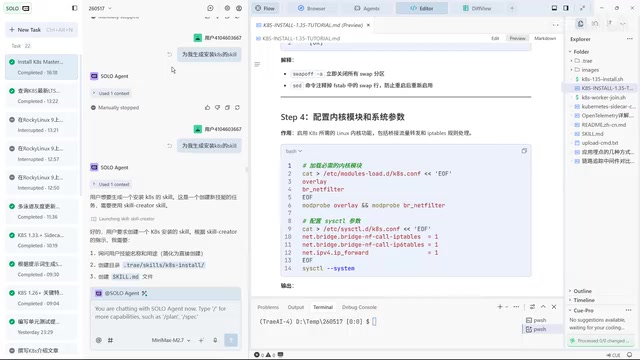Click the Markdown language label

(x=545, y=38)
